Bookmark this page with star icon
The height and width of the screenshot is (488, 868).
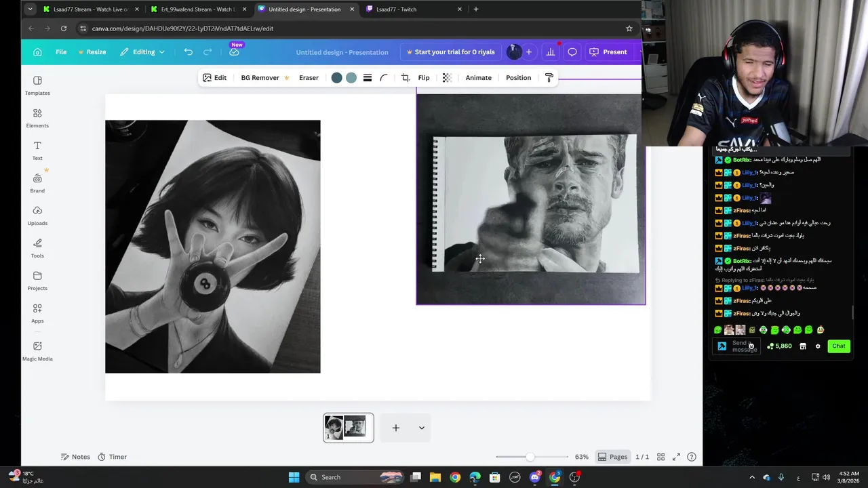[629, 28]
